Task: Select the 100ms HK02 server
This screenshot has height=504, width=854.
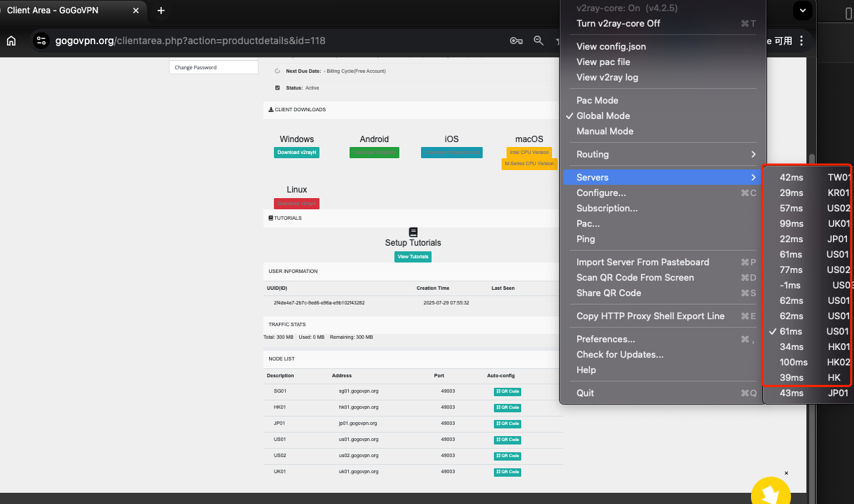Action: click(x=808, y=362)
